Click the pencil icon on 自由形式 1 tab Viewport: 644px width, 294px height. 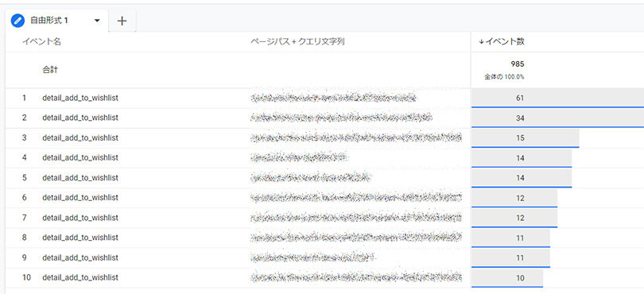pos(18,21)
